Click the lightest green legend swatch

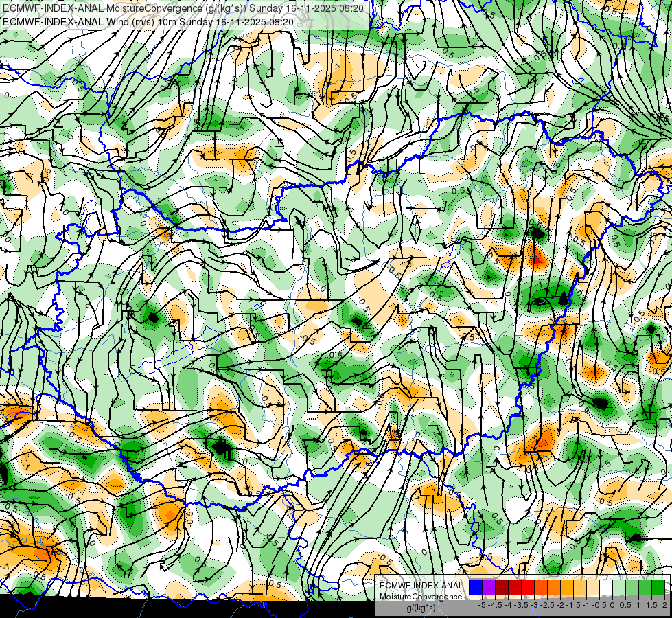[619, 588]
